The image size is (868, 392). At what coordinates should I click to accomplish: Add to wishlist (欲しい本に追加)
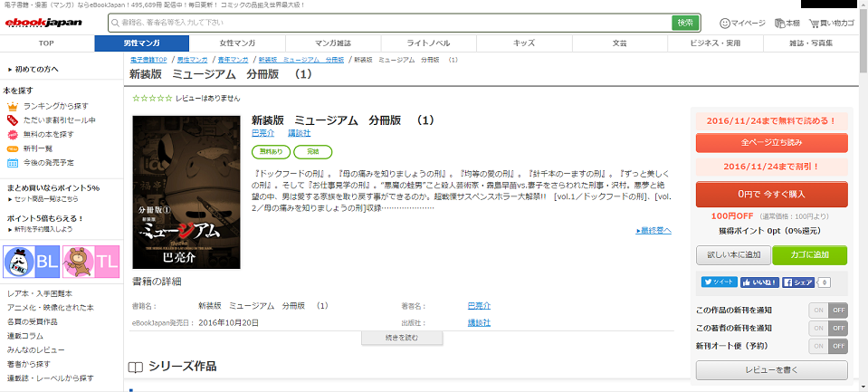pyautogui.click(x=733, y=255)
